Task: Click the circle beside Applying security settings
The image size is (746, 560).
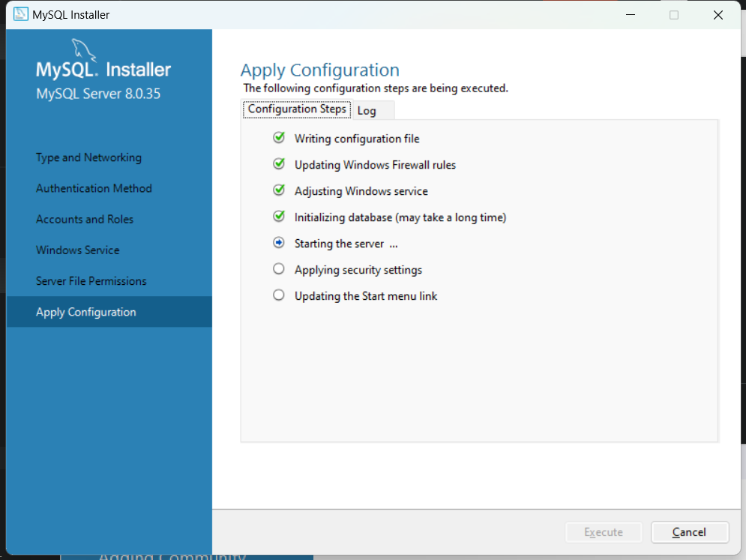Action: (279, 269)
